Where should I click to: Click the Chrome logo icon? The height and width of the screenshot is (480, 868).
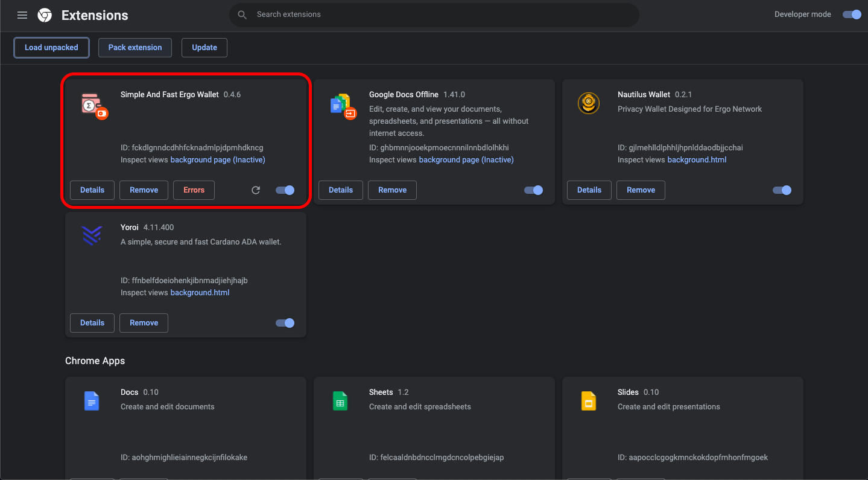pos(45,15)
